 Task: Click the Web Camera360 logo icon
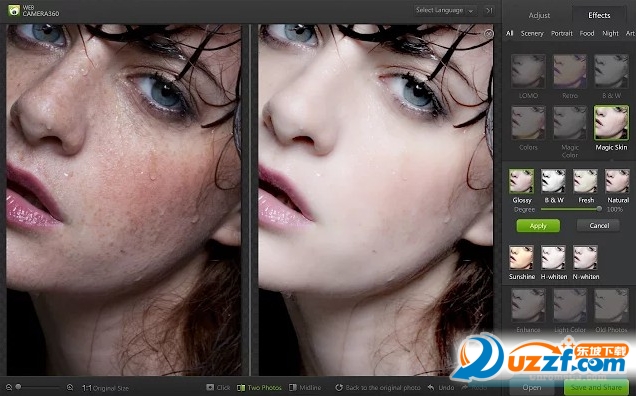[14, 10]
